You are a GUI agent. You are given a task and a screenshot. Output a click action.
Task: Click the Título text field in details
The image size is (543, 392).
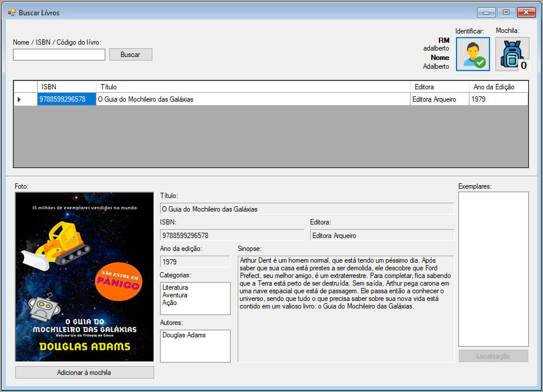pyautogui.click(x=307, y=209)
